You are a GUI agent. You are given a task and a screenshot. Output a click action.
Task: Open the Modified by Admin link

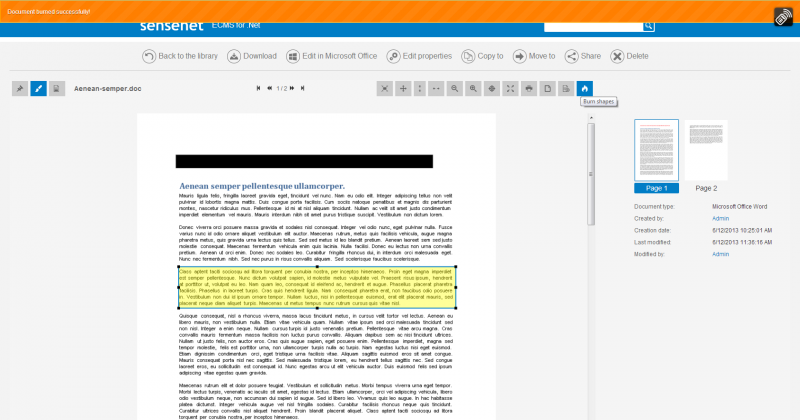[x=720, y=254]
